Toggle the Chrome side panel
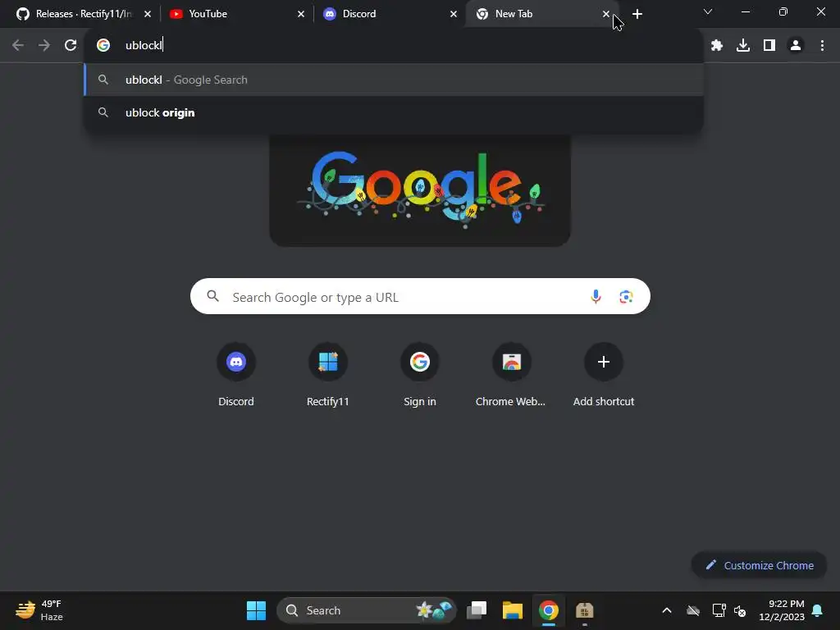 tap(769, 46)
